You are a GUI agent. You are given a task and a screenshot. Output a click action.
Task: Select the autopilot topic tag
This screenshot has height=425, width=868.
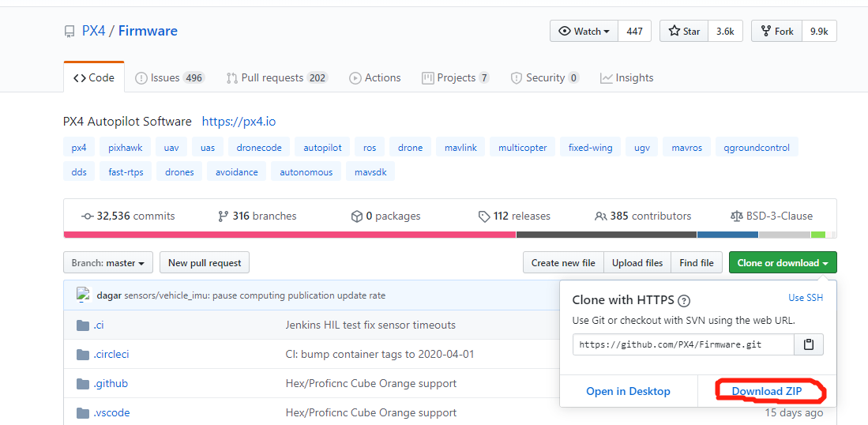click(x=322, y=148)
